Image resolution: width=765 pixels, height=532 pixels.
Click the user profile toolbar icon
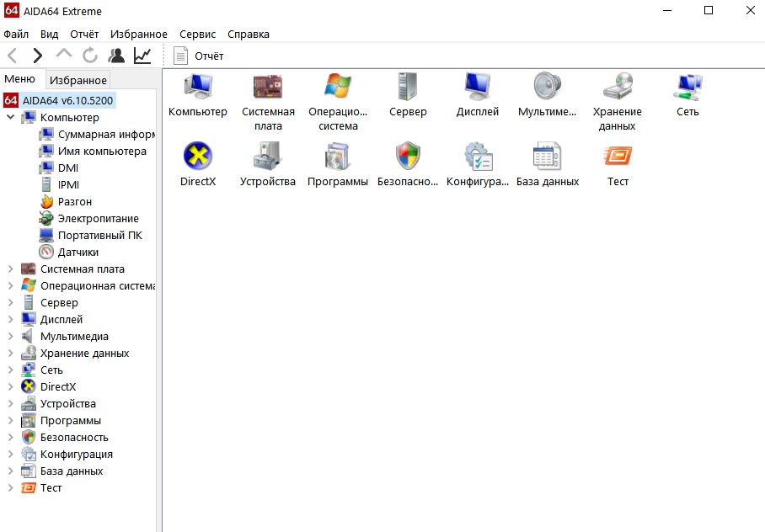[x=116, y=56]
